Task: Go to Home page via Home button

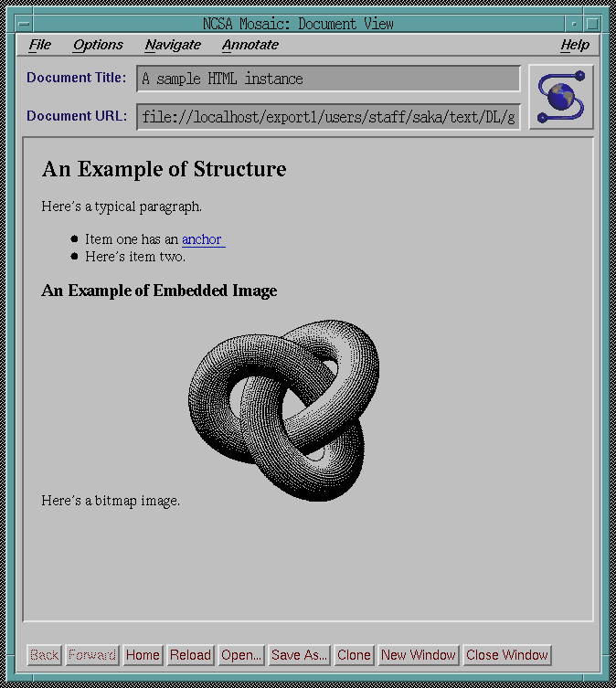Action: [143, 655]
